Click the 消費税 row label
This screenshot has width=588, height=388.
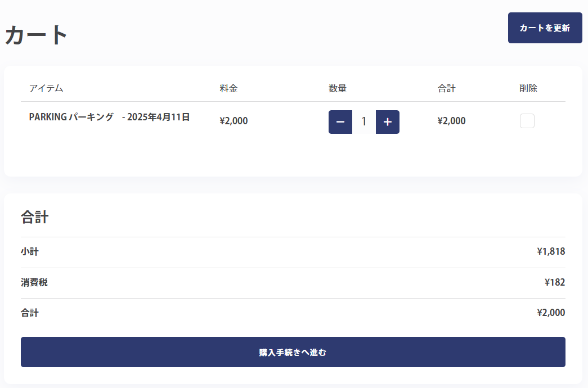coord(34,282)
